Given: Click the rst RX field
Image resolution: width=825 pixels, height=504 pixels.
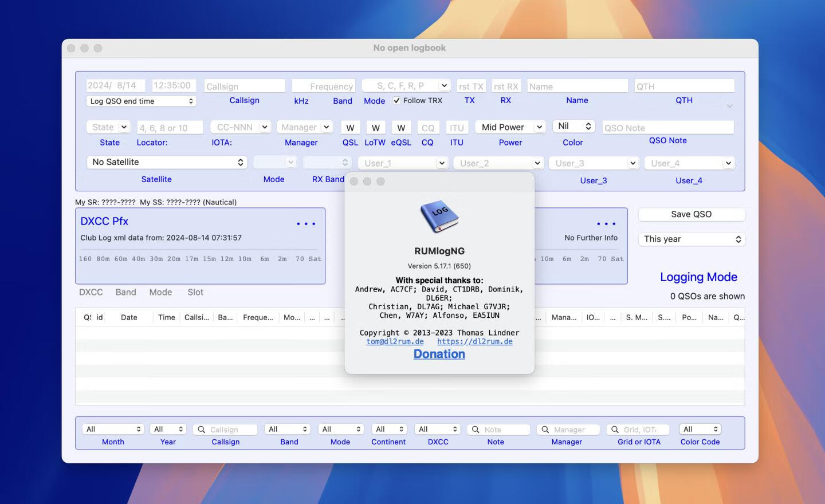Looking at the screenshot, I should point(506,86).
